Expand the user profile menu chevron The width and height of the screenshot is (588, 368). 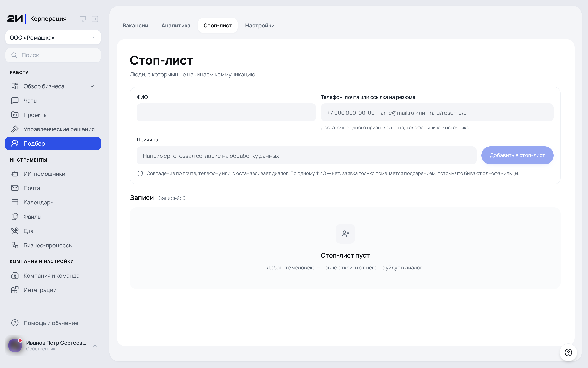pos(95,346)
